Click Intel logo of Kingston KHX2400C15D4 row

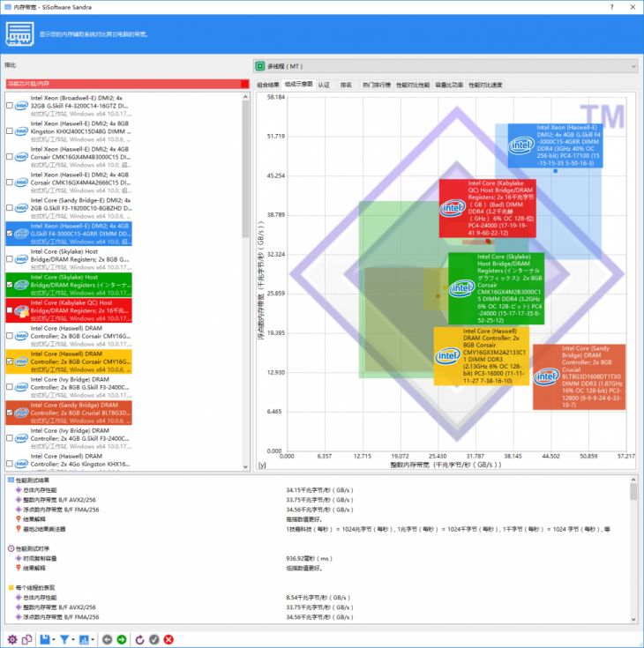[21, 131]
